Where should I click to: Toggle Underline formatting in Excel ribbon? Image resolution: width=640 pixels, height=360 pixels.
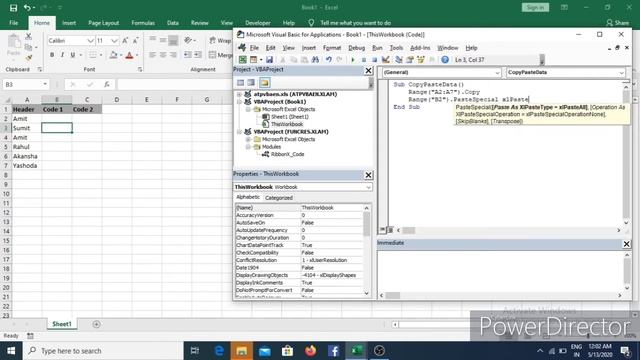[73, 55]
